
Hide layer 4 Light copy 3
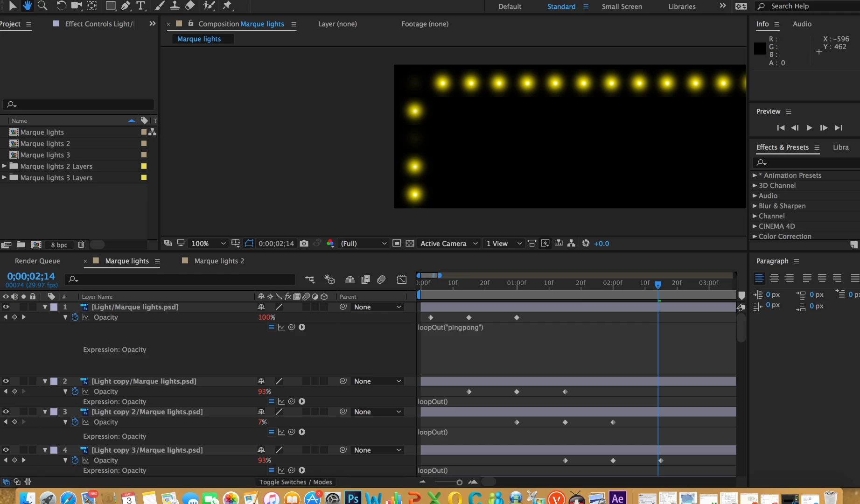[6, 450]
